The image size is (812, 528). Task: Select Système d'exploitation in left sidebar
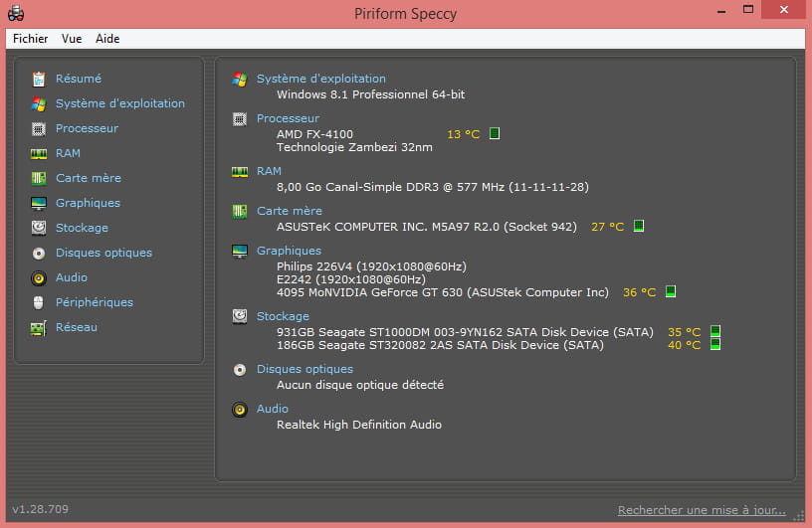119,103
